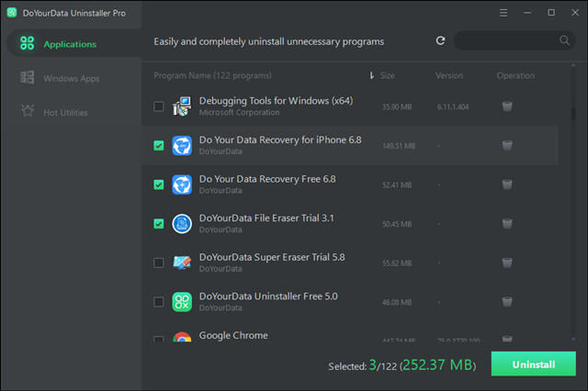Uncheck Do Your Data Recovery for iPhone

[159, 145]
